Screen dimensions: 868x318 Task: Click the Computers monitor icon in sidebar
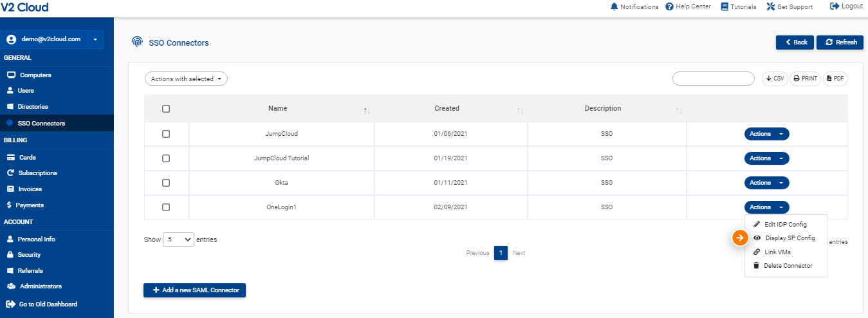point(10,75)
